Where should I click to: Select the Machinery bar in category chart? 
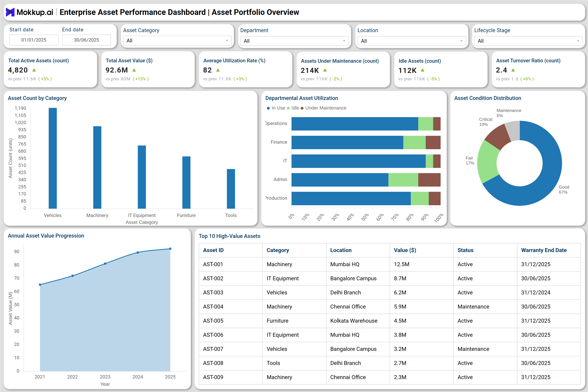coord(97,167)
